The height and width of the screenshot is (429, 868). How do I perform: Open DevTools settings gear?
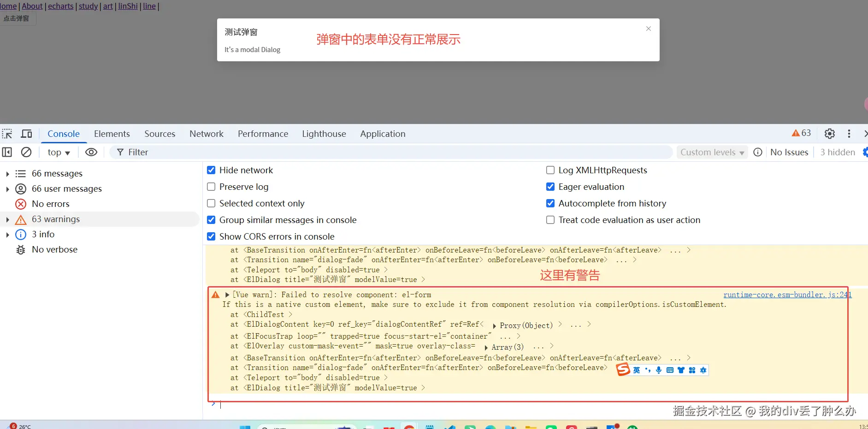click(x=830, y=134)
